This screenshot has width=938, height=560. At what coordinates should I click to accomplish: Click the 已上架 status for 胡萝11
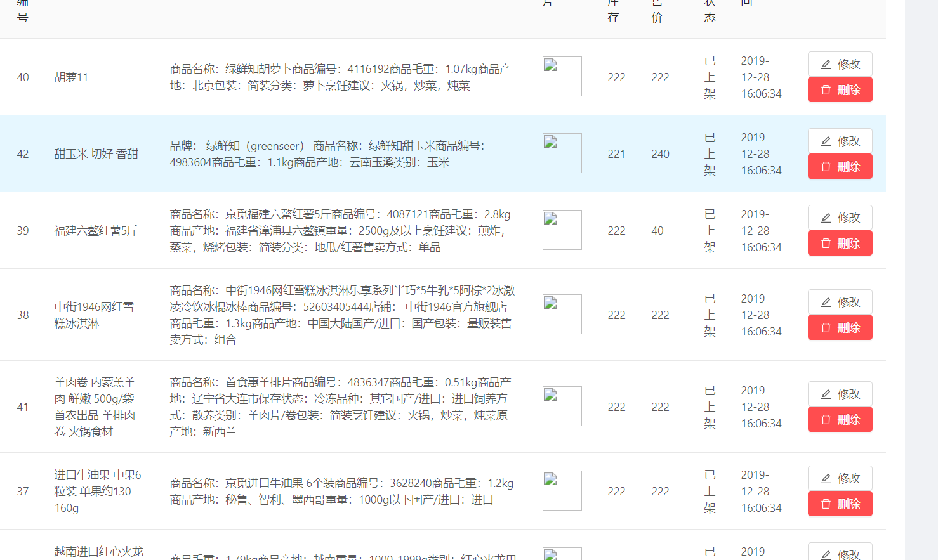click(710, 77)
